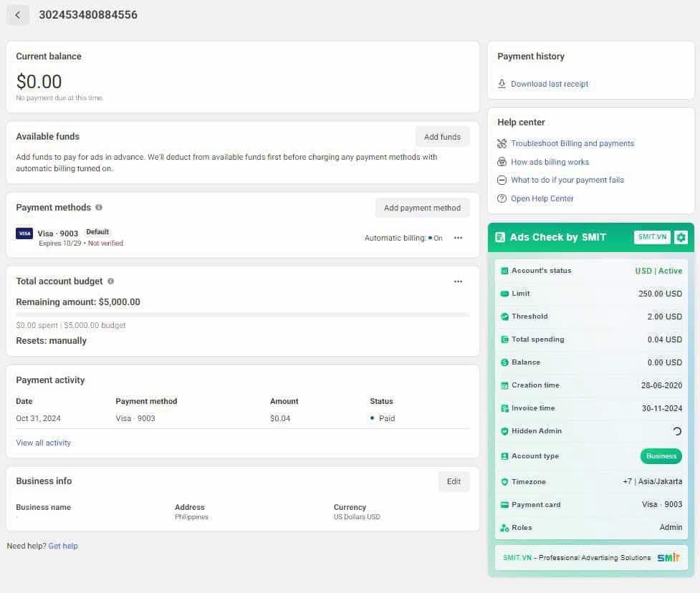Click the Business account type badge
700x593 pixels.
coord(661,456)
